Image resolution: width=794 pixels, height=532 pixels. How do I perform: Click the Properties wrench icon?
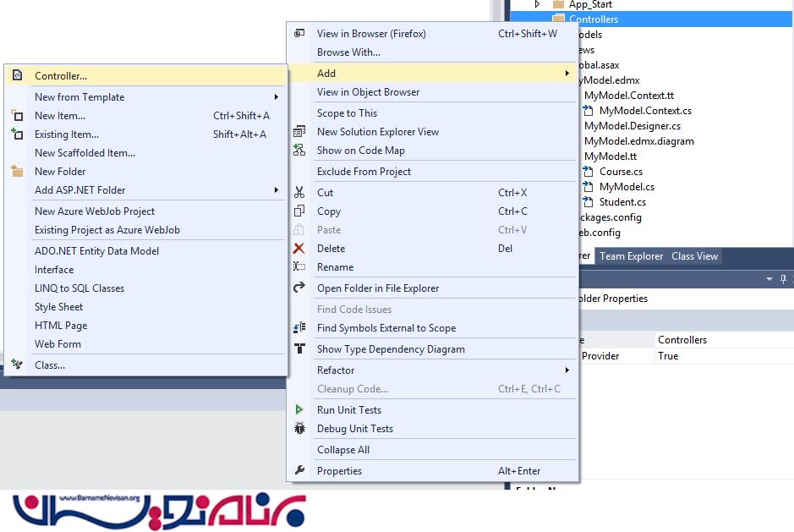pyautogui.click(x=298, y=471)
